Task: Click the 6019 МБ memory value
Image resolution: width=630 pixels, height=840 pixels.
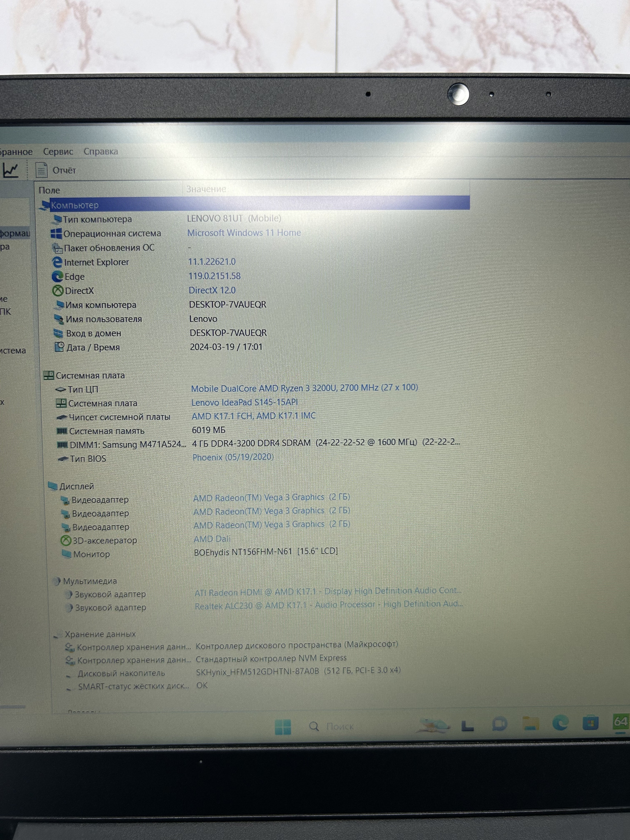Action: pyautogui.click(x=209, y=430)
